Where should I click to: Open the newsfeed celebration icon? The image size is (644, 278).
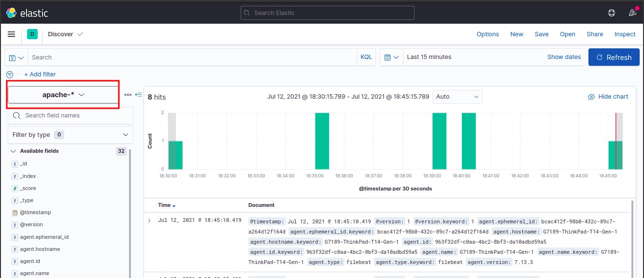(x=631, y=13)
